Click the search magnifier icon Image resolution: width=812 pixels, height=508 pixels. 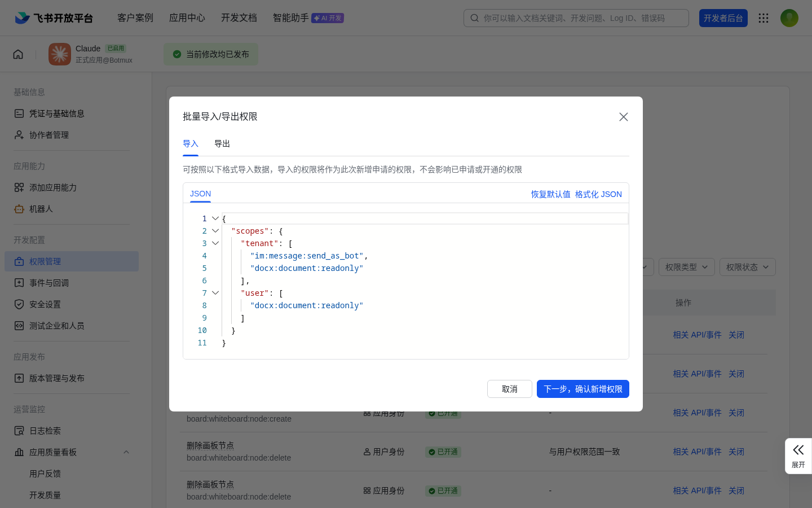coord(475,18)
